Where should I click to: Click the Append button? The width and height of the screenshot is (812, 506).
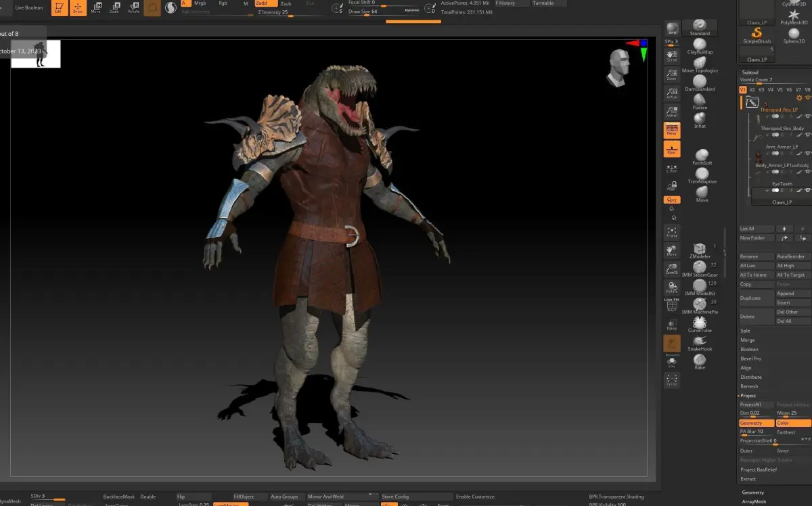tap(793, 294)
